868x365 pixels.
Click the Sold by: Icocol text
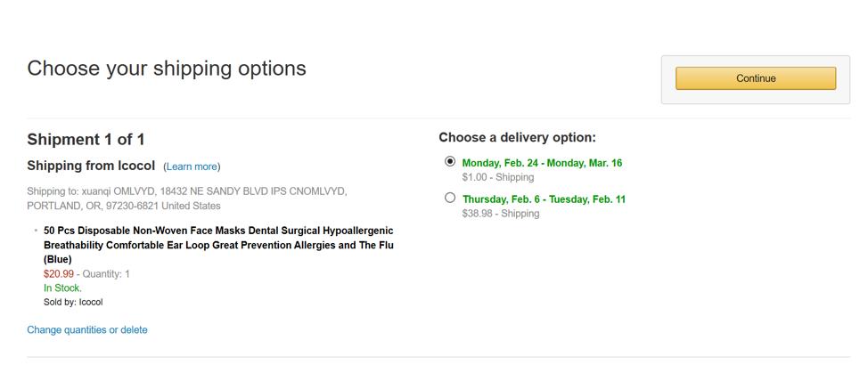pos(73,302)
